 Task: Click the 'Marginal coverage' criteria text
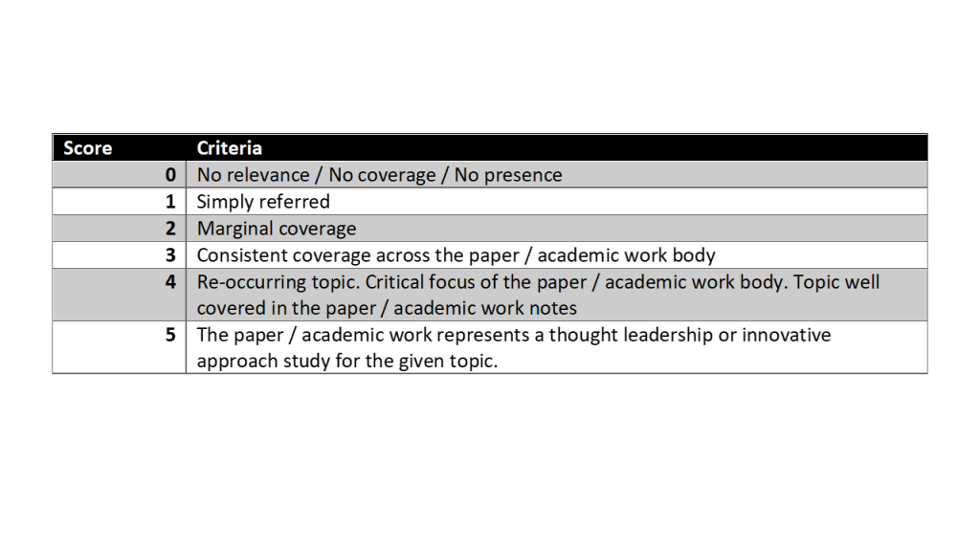click(x=277, y=229)
